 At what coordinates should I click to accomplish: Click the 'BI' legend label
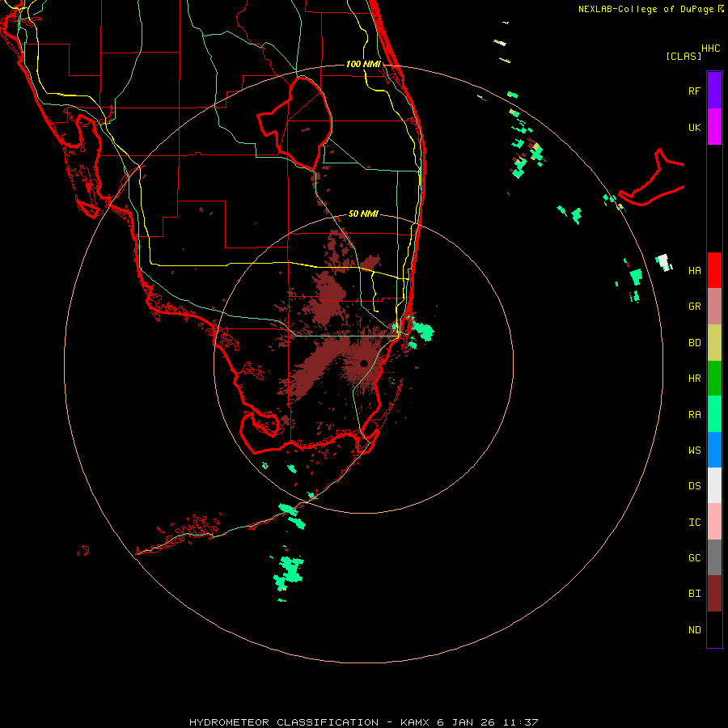[694, 594]
